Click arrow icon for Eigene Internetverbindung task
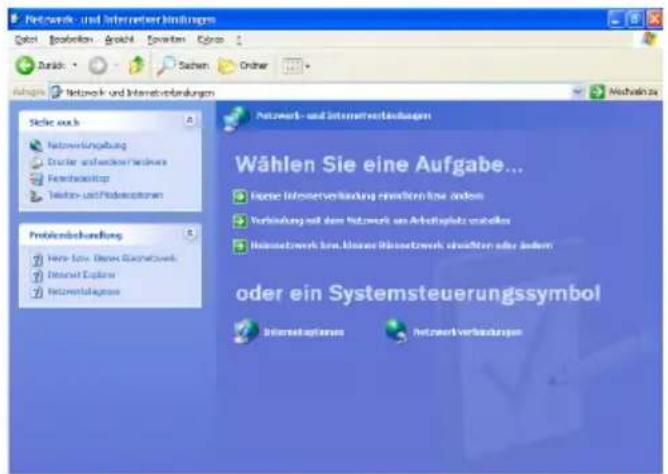The height and width of the screenshot is (474, 668). (x=240, y=196)
